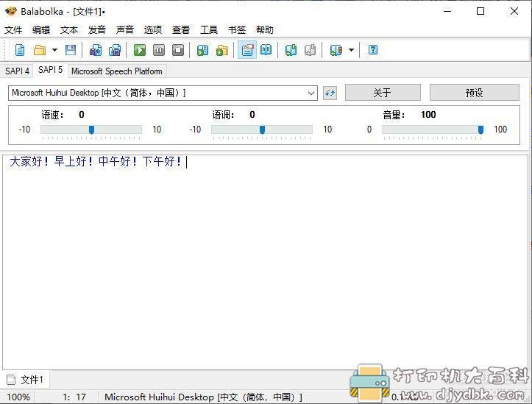Viewport: 532px width, 404px height.
Task: Click the 语调 pitch slider handle
Action: pyautogui.click(x=262, y=130)
